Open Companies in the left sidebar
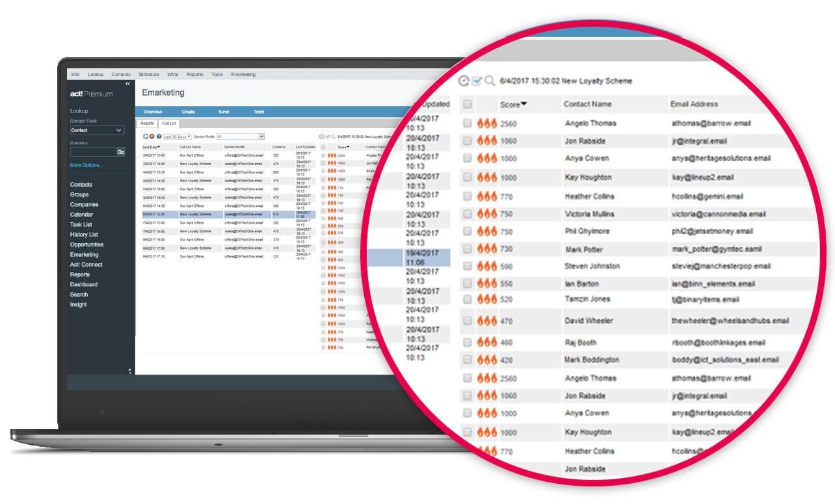The height and width of the screenshot is (504, 835). click(x=85, y=204)
